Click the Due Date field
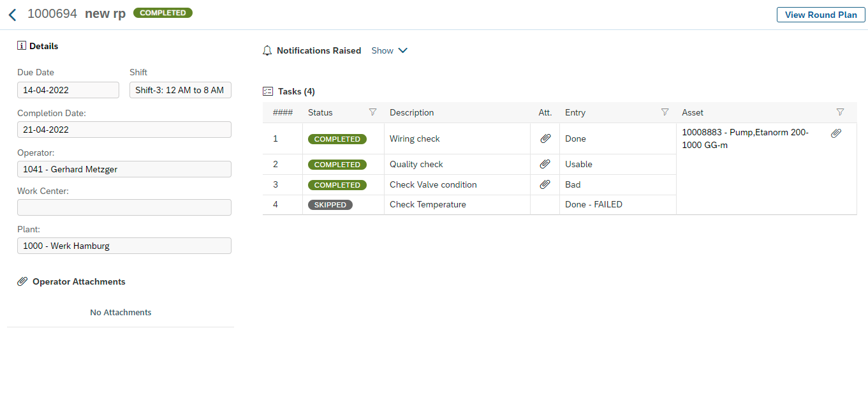The width and height of the screenshot is (868, 418). [x=68, y=90]
